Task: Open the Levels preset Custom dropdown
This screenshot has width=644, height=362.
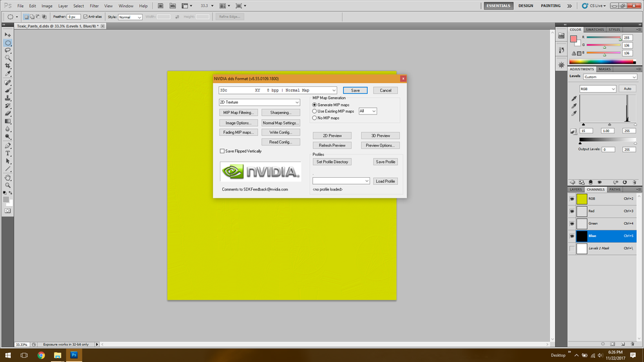Action: (609, 77)
